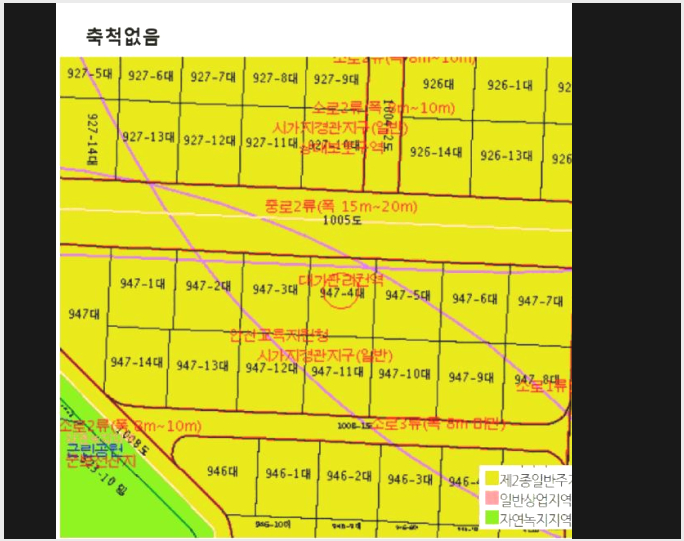Click the 927-9대 parcel label
The height and width of the screenshot is (541, 684).
[336, 79]
